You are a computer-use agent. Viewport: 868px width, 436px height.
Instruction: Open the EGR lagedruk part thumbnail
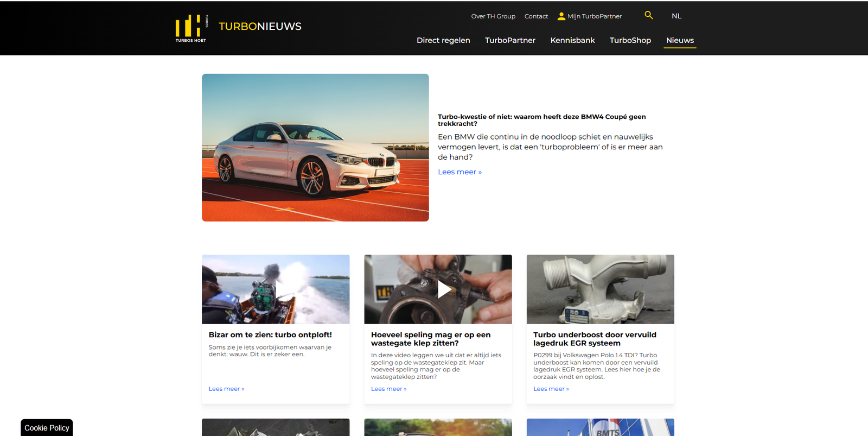(x=600, y=289)
